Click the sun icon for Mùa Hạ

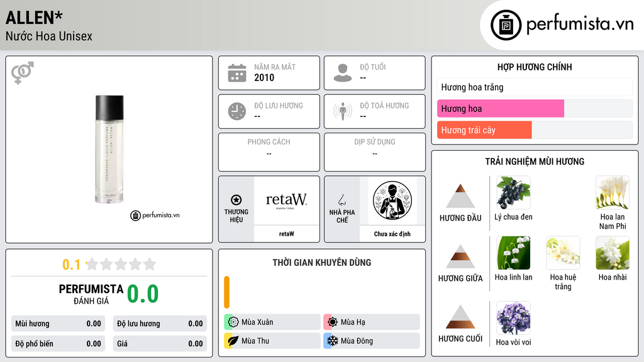click(x=333, y=322)
